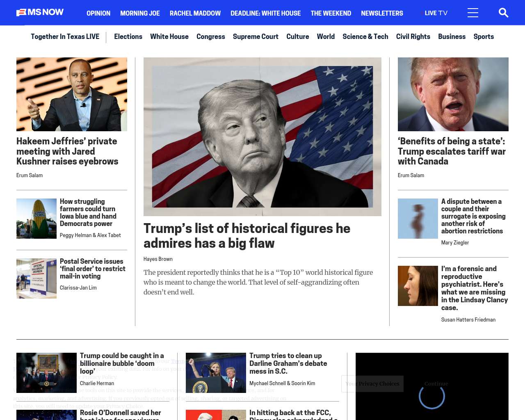Visit The Weekend nav link
The image size is (525, 420).
[x=331, y=13]
